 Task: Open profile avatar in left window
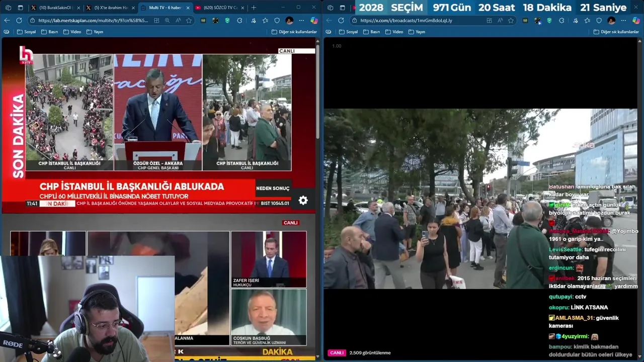click(x=289, y=21)
